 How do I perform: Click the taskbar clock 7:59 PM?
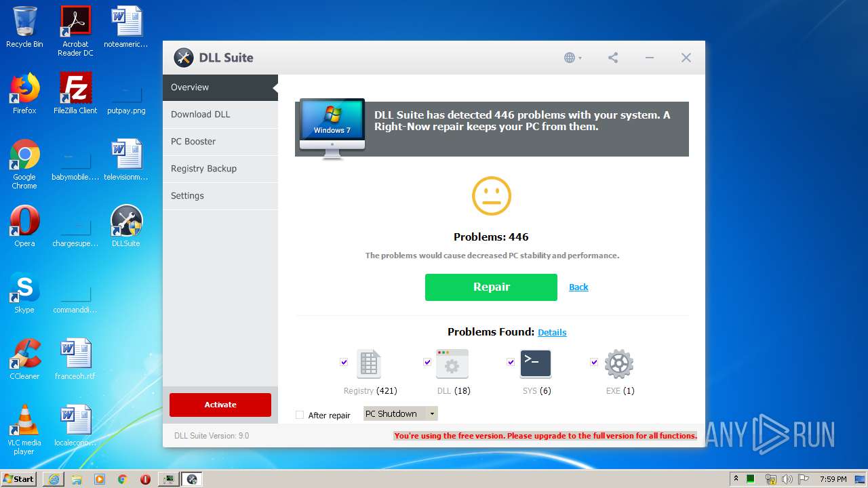click(x=833, y=479)
